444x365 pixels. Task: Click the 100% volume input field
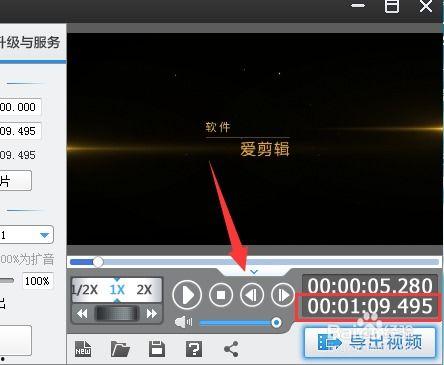point(37,281)
